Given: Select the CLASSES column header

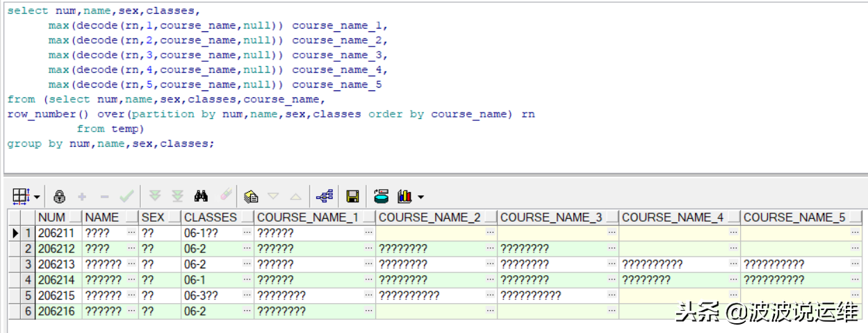Looking at the screenshot, I should pos(218,217).
